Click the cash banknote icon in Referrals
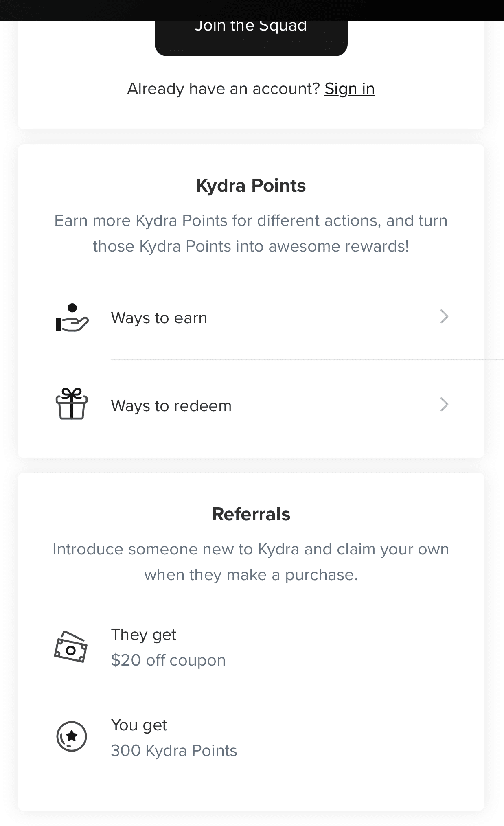504x826 pixels. tap(71, 647)
